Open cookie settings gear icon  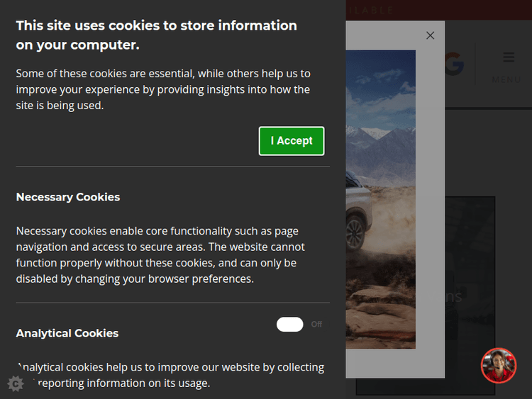click(16, 384)
